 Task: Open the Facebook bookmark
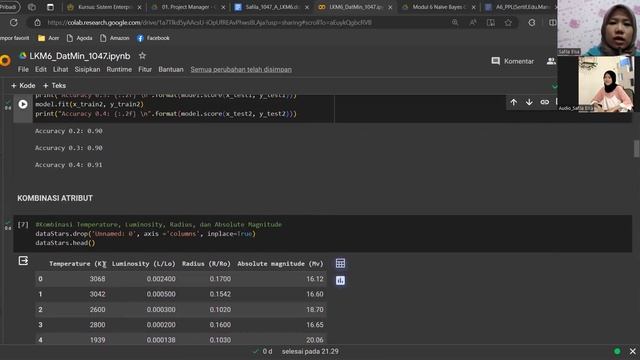(x=153, y=38)
